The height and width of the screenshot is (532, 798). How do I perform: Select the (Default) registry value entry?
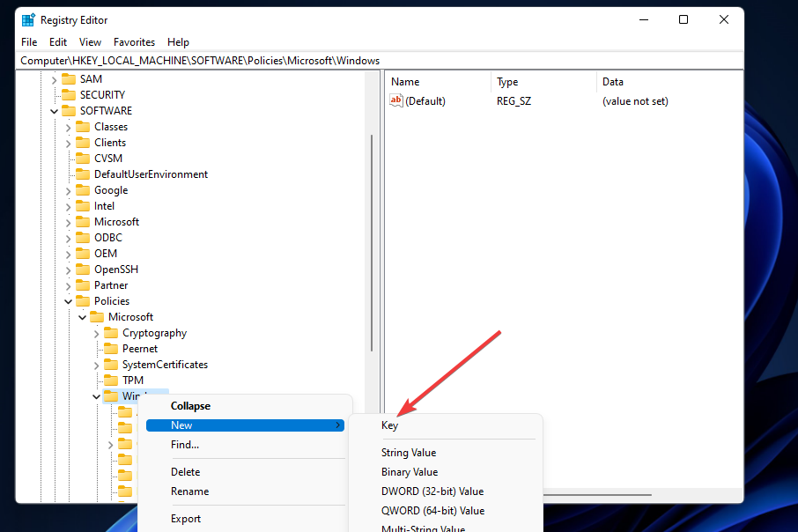pos(426,100)
